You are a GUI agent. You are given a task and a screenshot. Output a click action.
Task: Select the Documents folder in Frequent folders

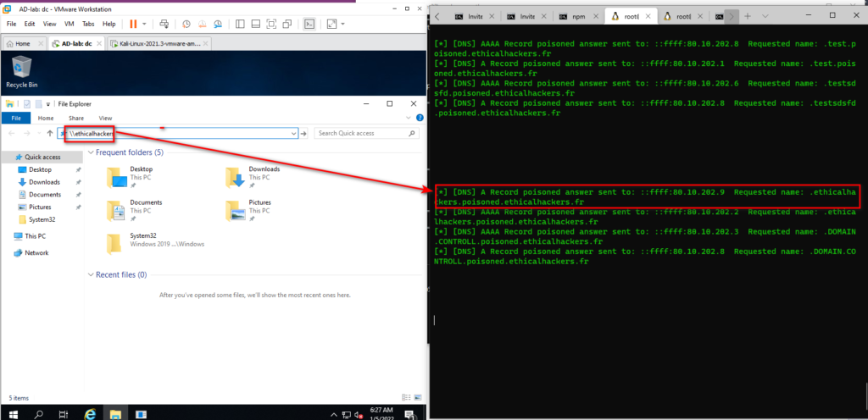pyautogui.click(x=134, y=211)
